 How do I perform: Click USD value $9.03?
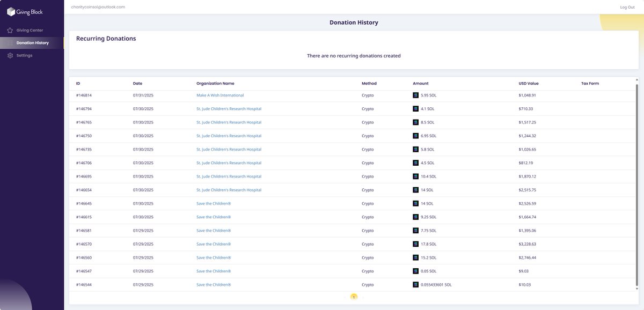click(x=525, y=271)
